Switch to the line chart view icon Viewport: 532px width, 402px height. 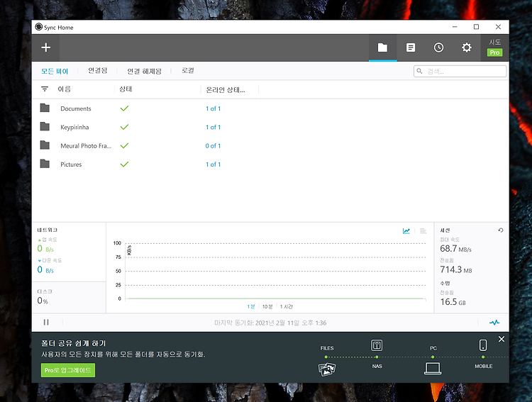406,231
